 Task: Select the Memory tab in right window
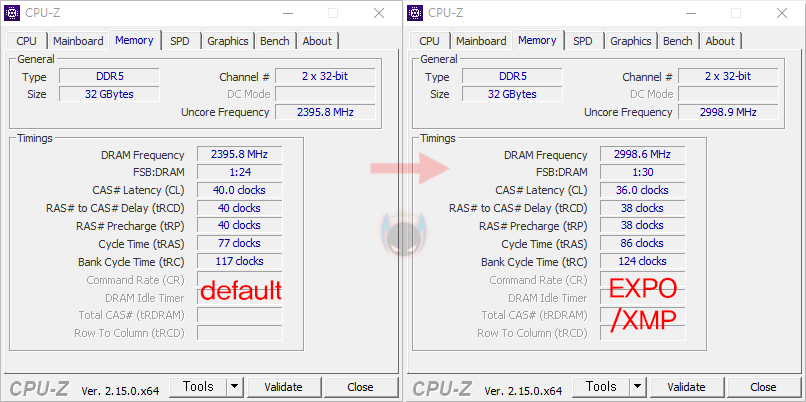(x=537, y=40)
